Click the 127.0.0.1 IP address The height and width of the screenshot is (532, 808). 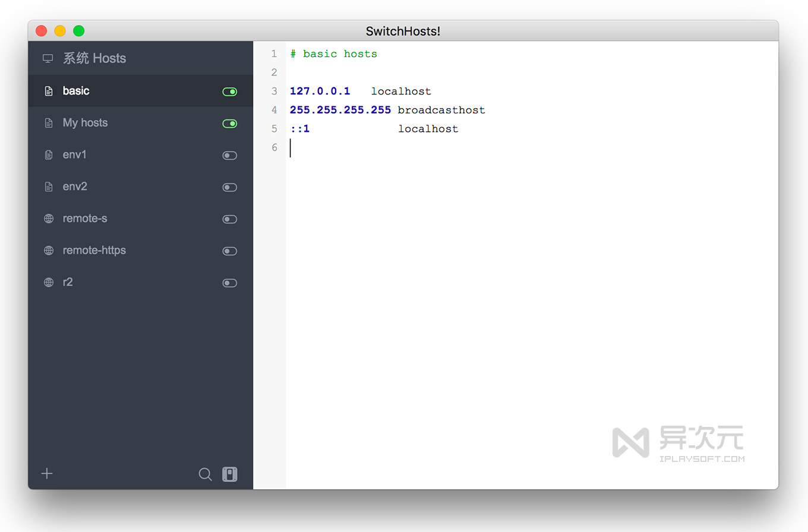(320, 91)
